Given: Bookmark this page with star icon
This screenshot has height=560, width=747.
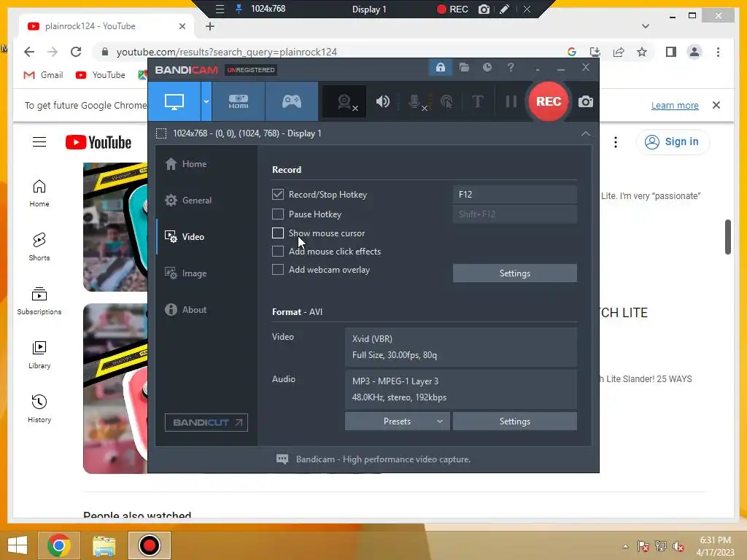Looking at the screenshot, I should (642, 52).
